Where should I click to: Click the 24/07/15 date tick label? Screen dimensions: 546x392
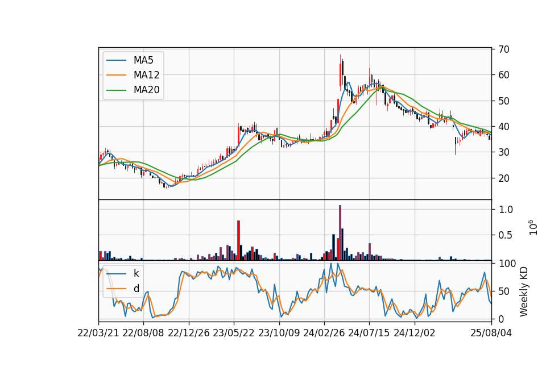pyautogui.click(x=369, y=333)
